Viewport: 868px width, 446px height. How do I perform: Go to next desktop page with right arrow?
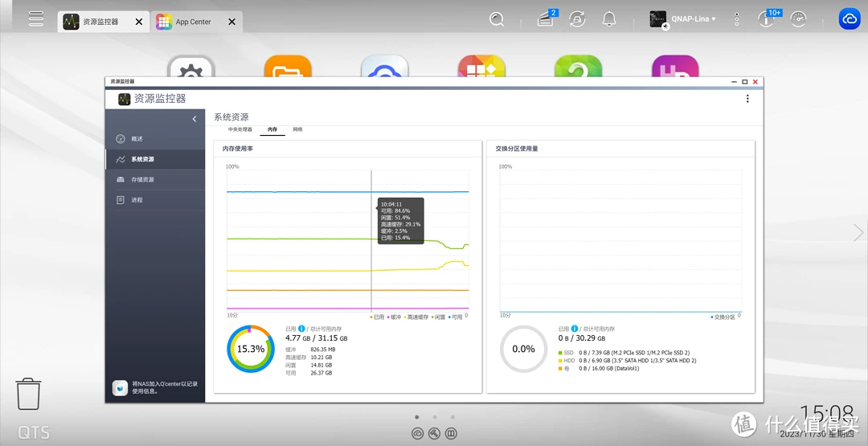pos(858,233)
